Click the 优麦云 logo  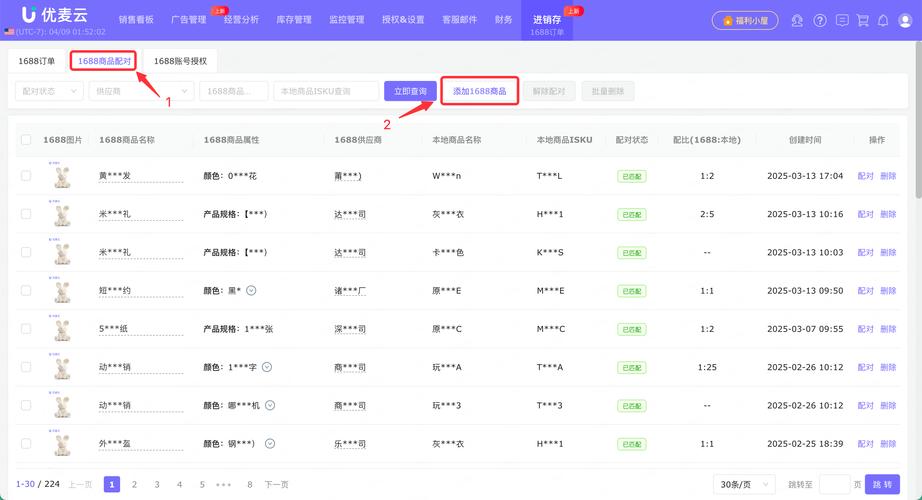point(54,15)
